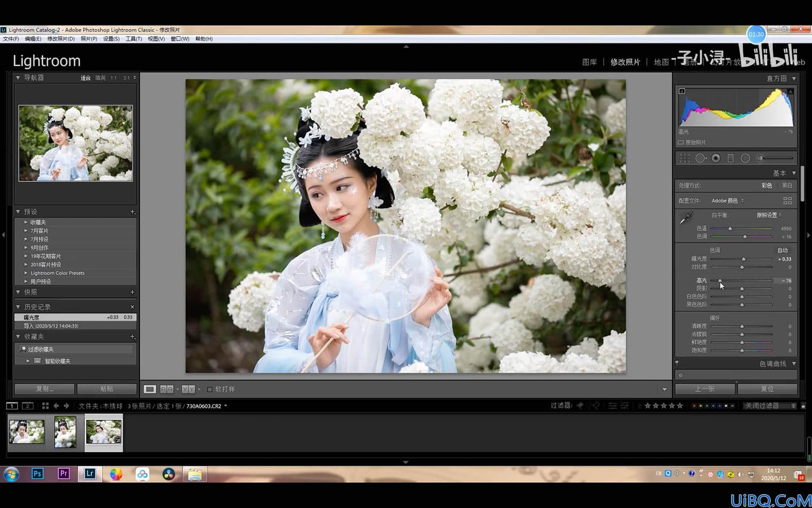
Task: Set navigator zoom to 1:1
Action: (114, 78)
